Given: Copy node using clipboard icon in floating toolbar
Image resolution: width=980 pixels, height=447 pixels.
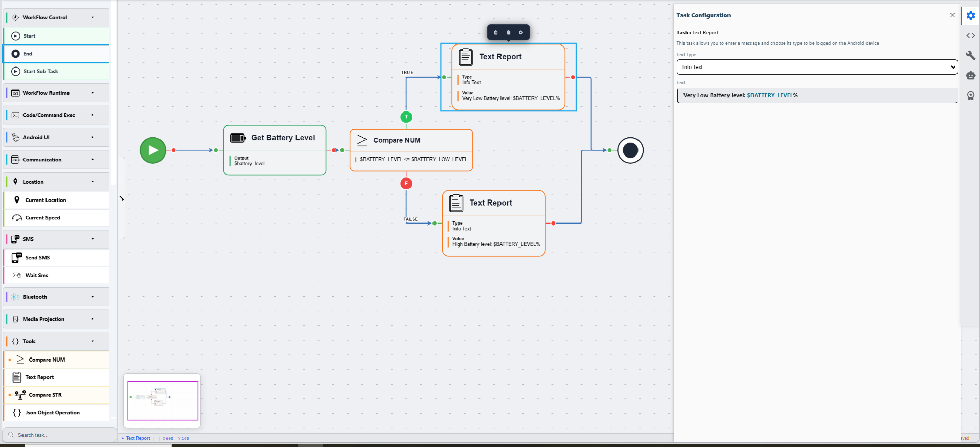Looking at the screenshot, I should (509, 32).
